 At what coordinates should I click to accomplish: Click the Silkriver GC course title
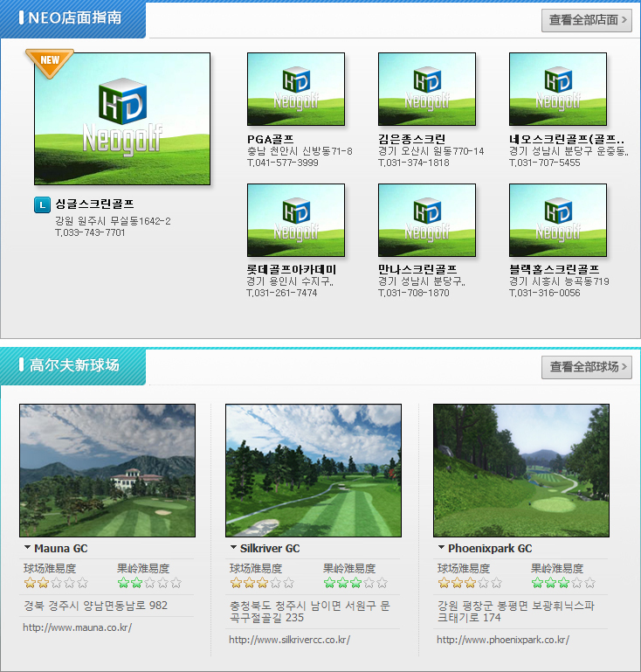[270, 549]
